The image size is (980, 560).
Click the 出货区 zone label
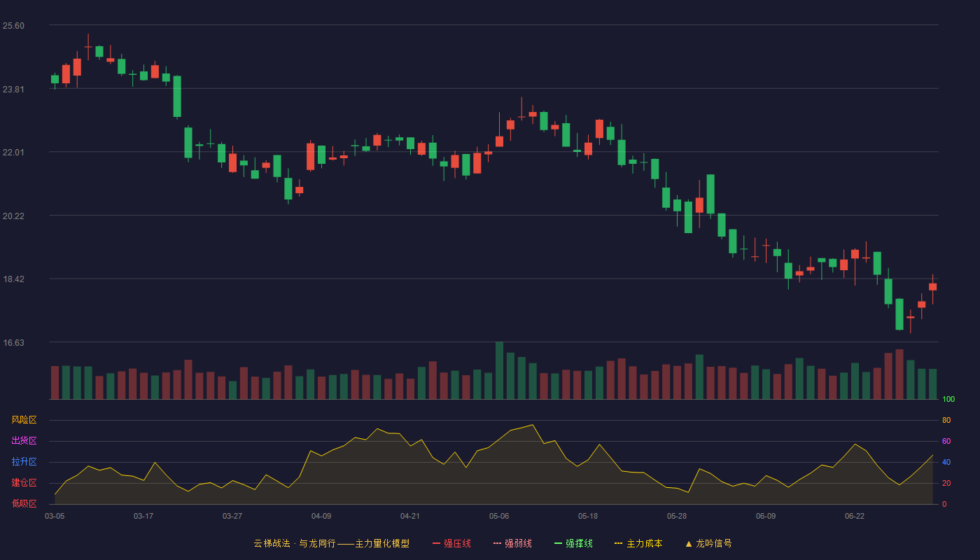pos(24,441)
